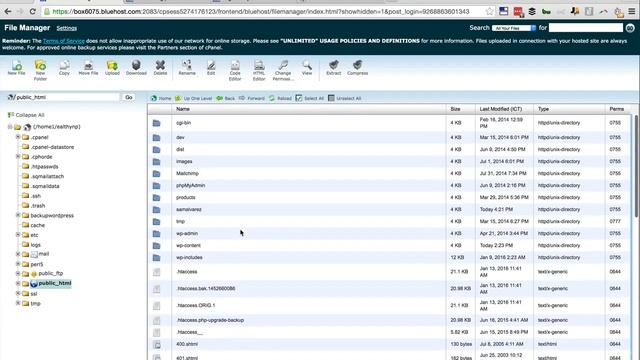The width and height of the screenshot is (640, 360).
Task: Click the Compress toolbar icon
Action: coord(358,68)
